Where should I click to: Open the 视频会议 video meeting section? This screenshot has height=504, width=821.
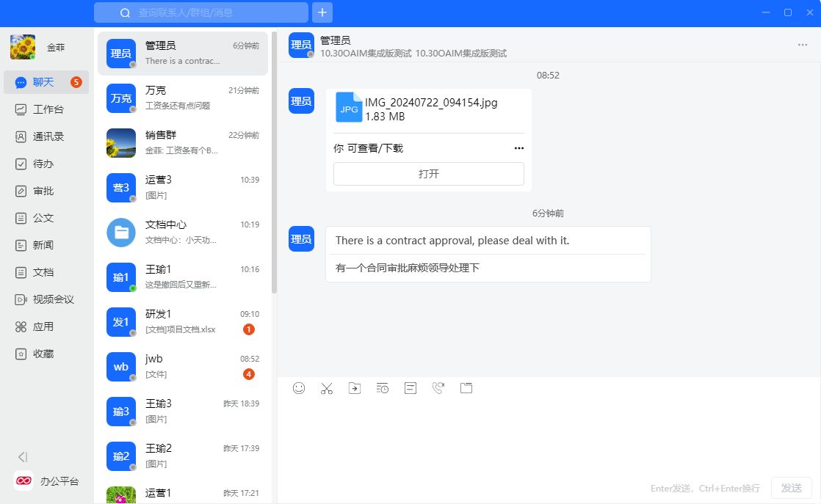[x=52, y=299]
